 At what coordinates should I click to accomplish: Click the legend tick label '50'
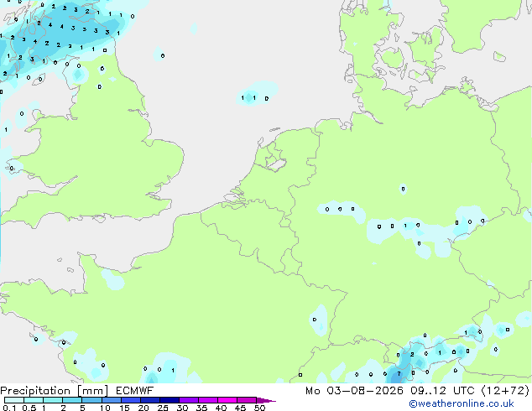click(259, 408)
